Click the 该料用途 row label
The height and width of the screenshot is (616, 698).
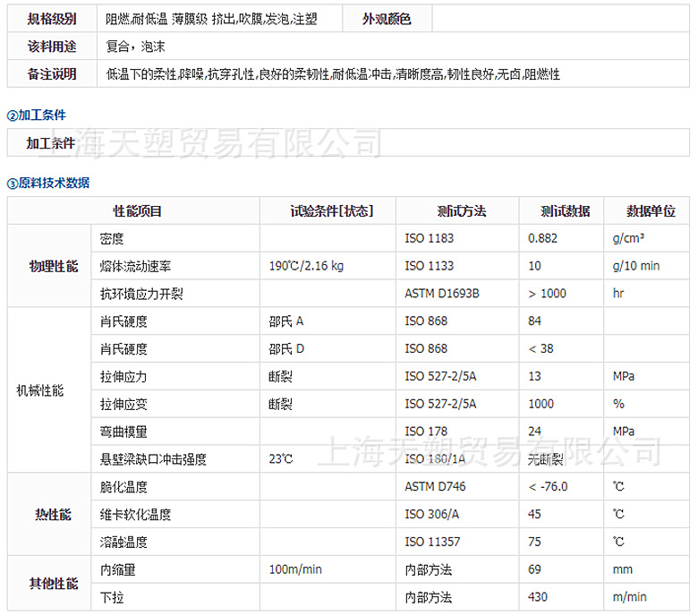52,47
